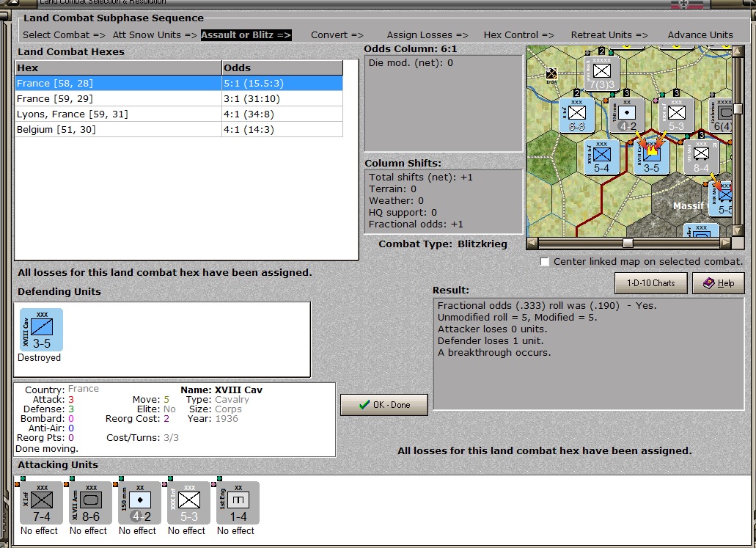
Task: Click the 'Total shifts (net): +1' line
Action: (x=421, y=178)
